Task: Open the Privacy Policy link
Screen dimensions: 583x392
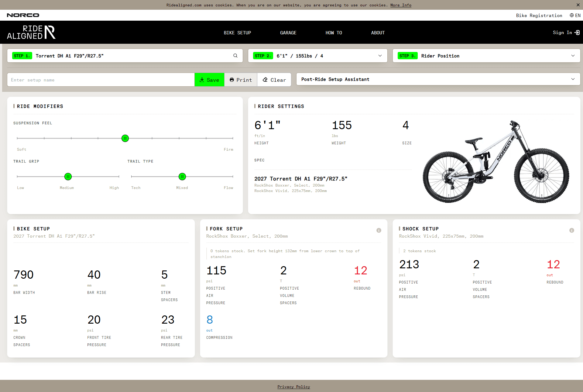Action: (x=293, y=387)
